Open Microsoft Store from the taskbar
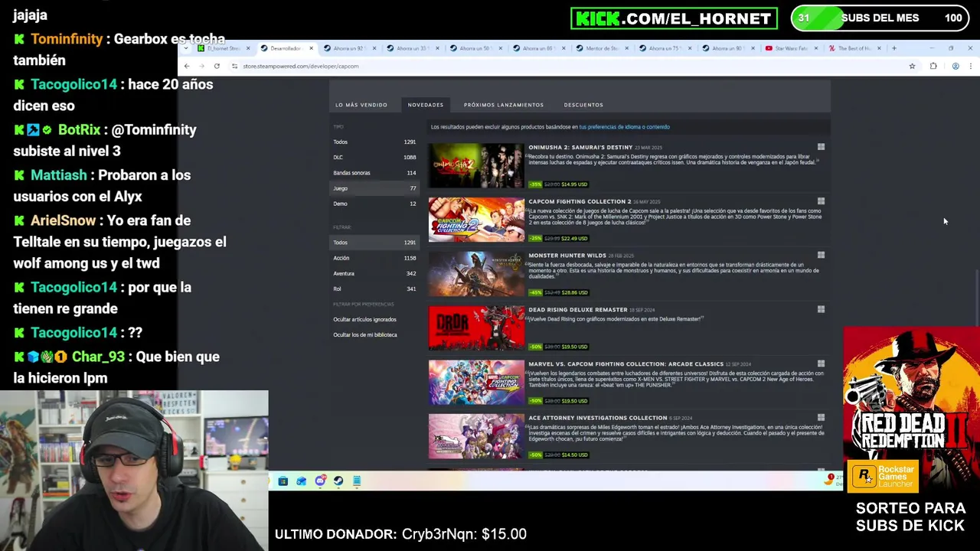The height and width of the screenshot is (551, 980). tap(283, 481)
